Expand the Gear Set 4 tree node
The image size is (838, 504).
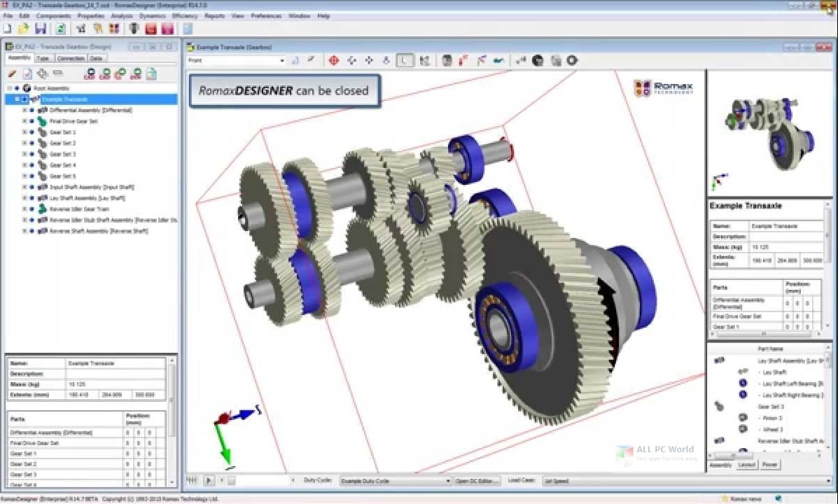tap(24, 165)
